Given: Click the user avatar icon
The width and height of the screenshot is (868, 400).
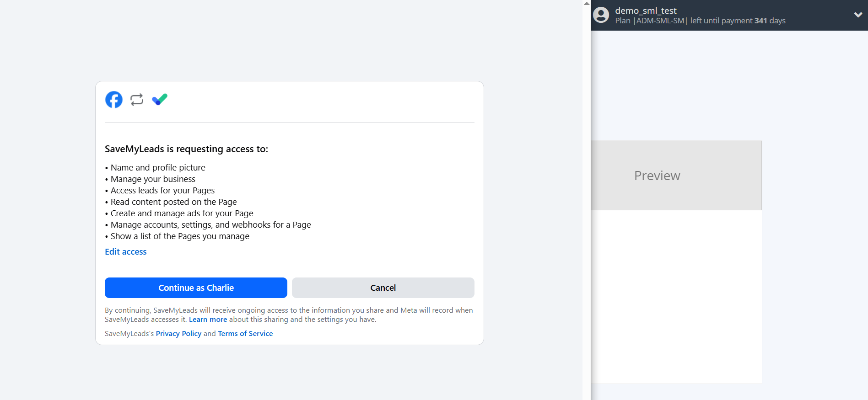Looking at the screenshot, I should [x=601, y=15].
